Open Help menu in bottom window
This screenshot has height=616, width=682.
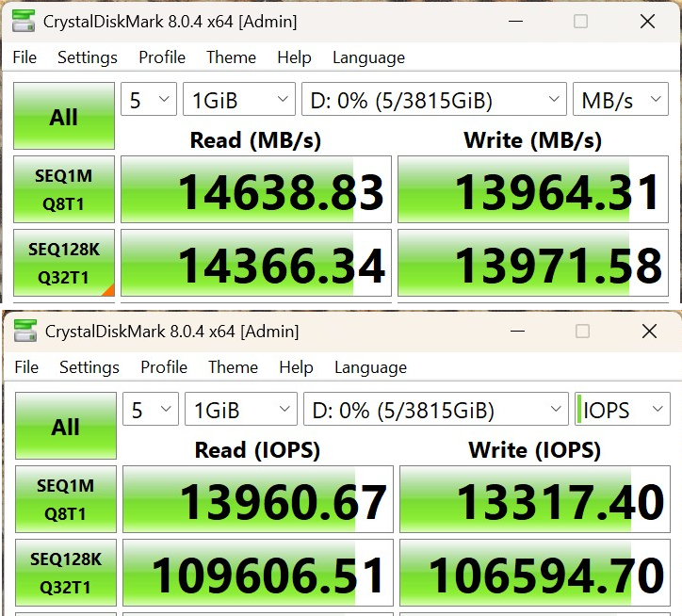[296, 367]
